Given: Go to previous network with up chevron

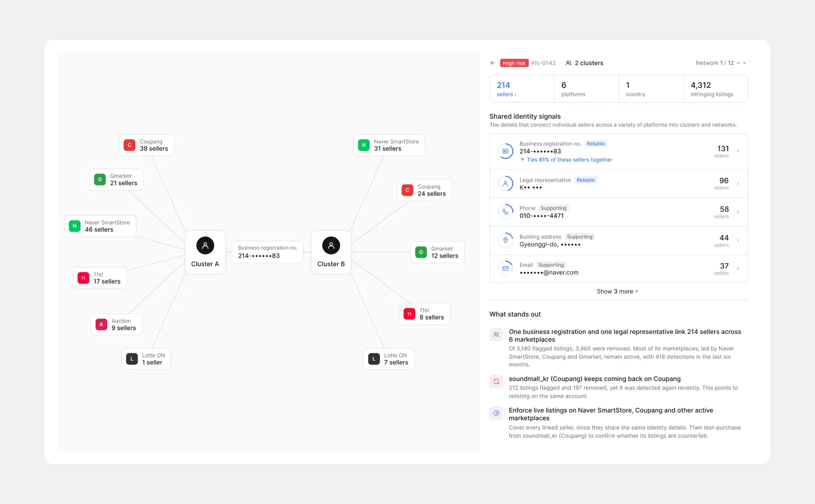Looking at the screenshot, I should tap(738, 63).
